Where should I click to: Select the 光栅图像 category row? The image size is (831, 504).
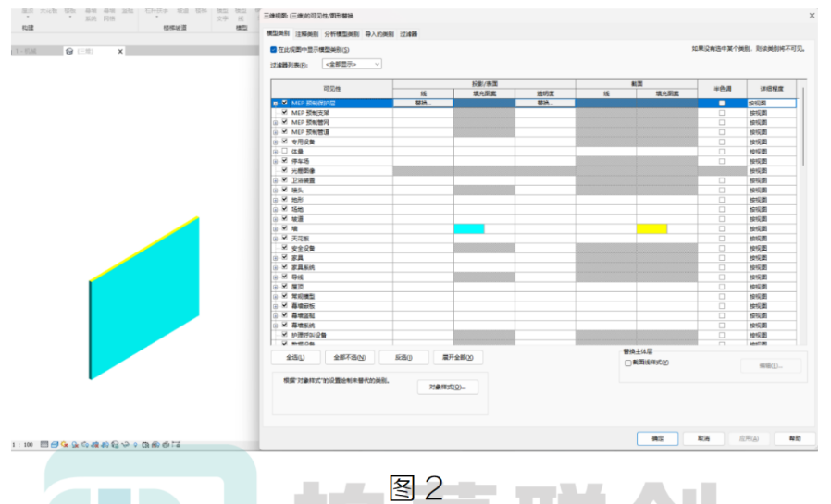tap(533, 170)
